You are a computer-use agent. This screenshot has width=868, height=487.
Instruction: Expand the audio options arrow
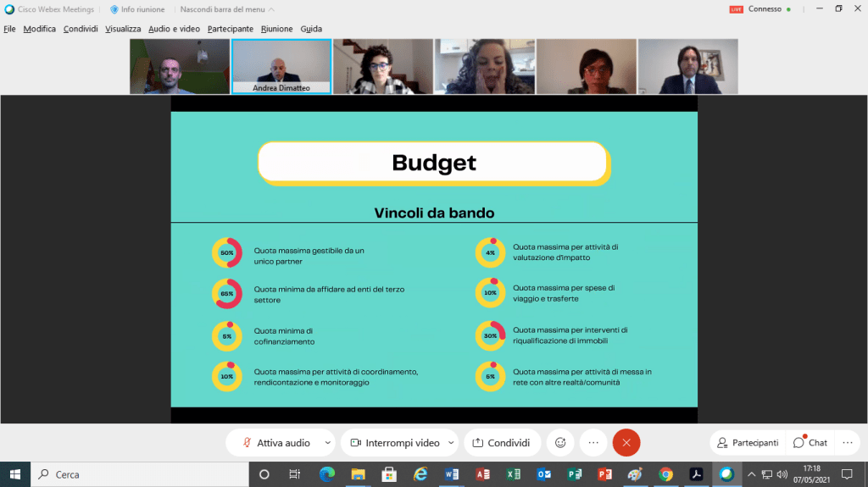pos(327,442)
